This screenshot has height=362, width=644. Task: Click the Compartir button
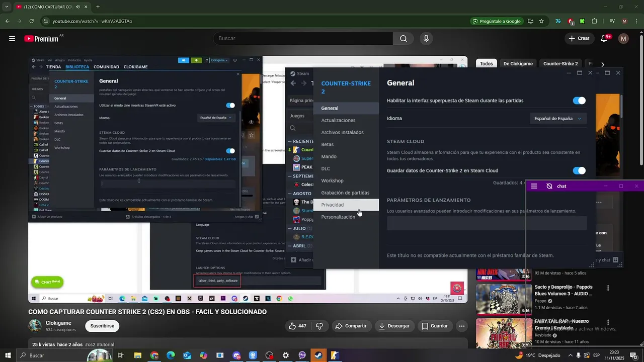pyautogui.click(x=351, y=326)
